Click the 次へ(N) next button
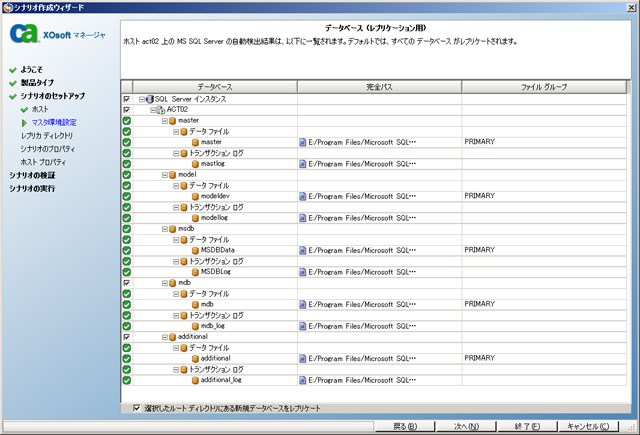640x435 pixels. [466, 426]
